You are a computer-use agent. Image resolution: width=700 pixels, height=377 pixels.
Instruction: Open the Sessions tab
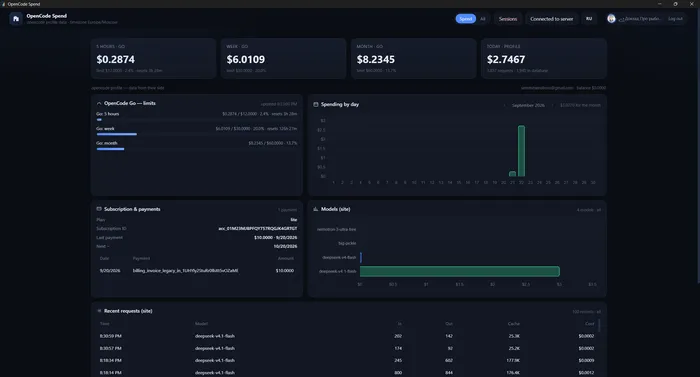click(x=508, y=19)
